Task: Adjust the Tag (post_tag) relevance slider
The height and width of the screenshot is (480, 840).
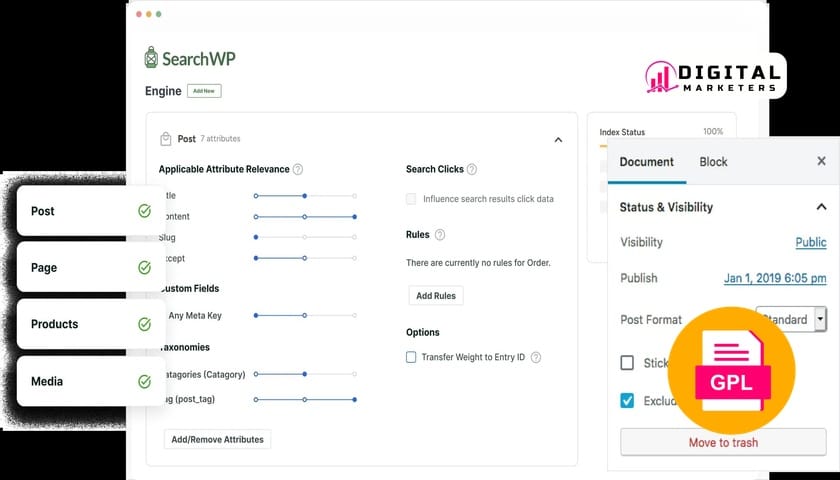Action: [305, 400]
